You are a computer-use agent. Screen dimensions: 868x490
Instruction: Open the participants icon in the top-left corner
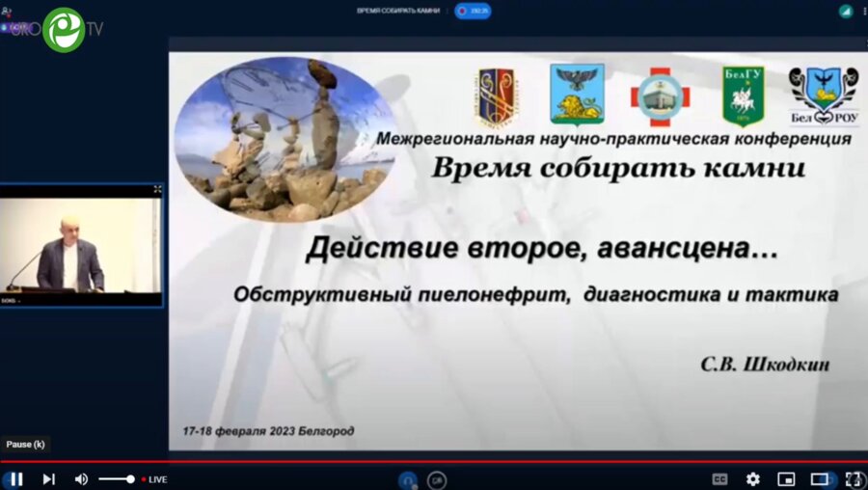point(6,12)
